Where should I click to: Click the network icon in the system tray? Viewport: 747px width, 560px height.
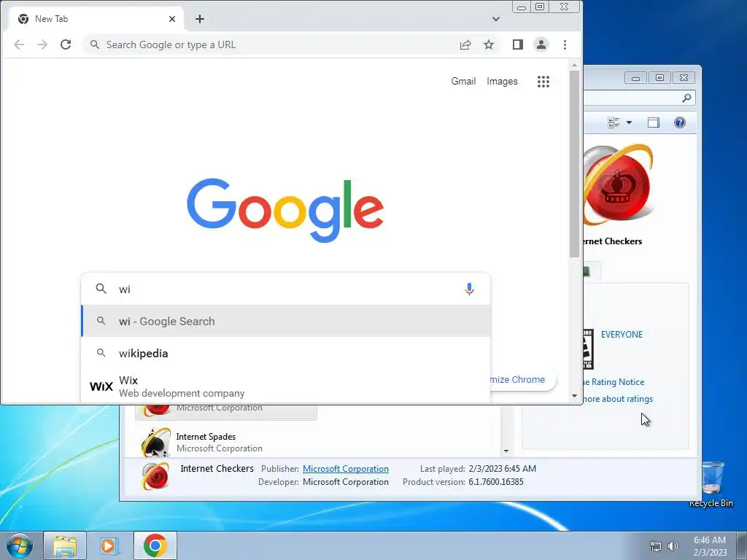[656, 546]
